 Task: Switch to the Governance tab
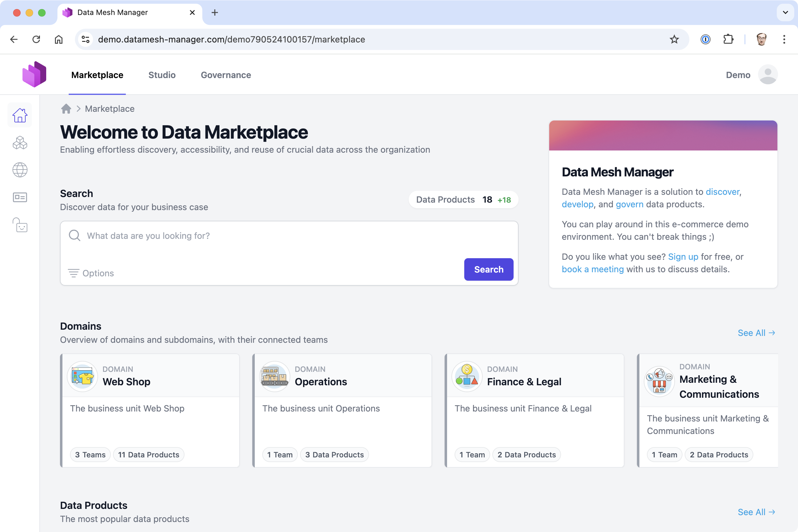tap(226, 75)
